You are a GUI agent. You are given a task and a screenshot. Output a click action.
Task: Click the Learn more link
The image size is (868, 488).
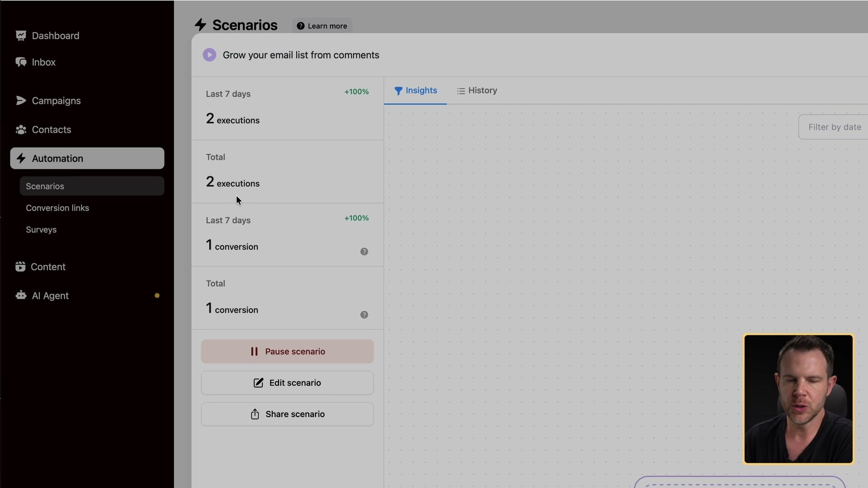[322, 26]
